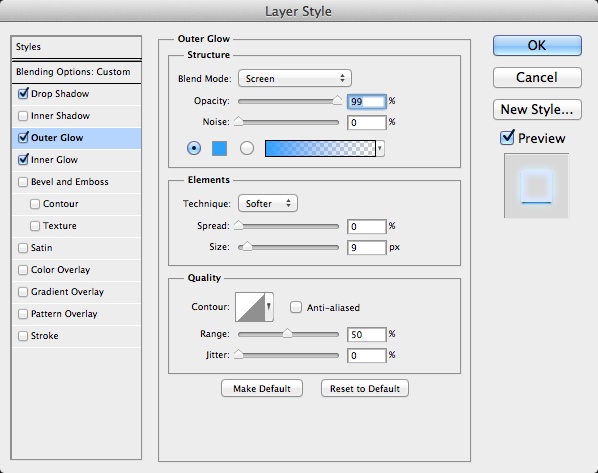The image size is (598, 473).
Task: Click the Opacity value field
Action: tap(367, 101)
